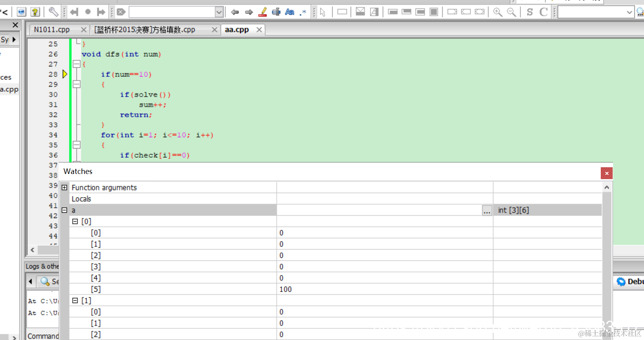Click the yellow debug arrow at line 28

point(65,74)
